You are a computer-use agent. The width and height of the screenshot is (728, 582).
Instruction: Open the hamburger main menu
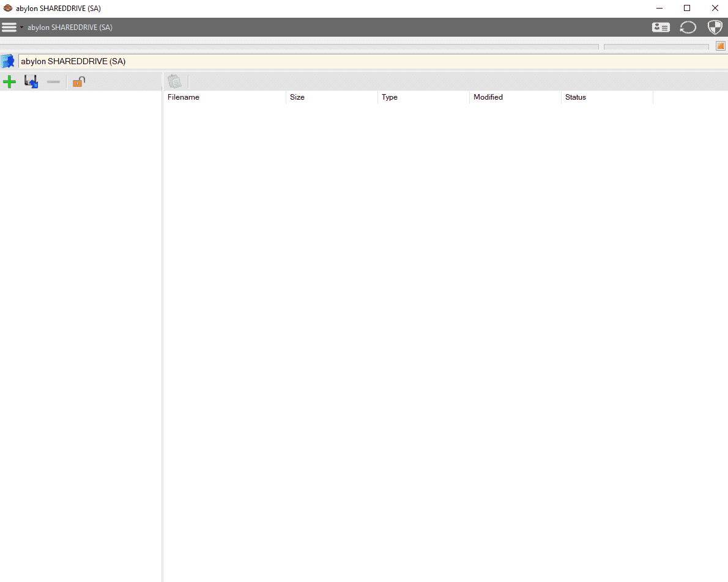[x=9, y=28]
